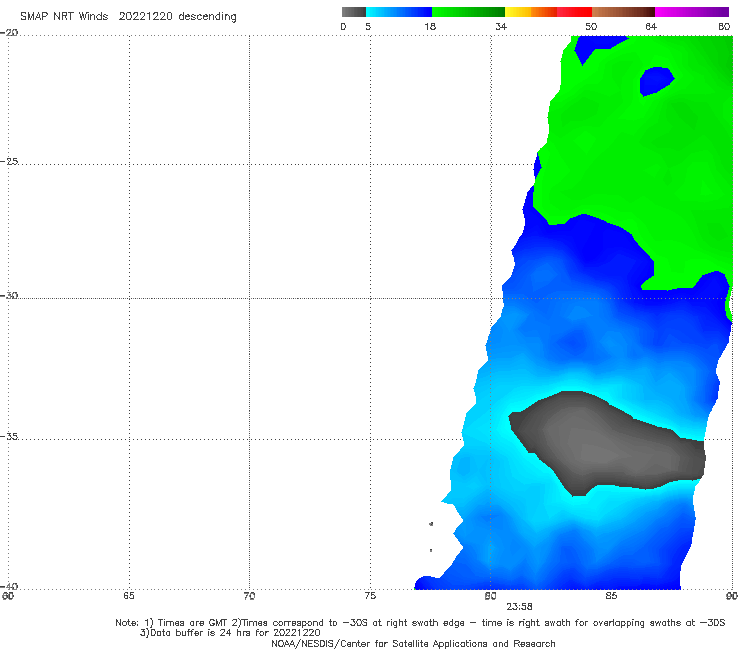This screenshot has height=650, width=740.
Task: Click the latitude axis label '-35'
Action: 9,436
